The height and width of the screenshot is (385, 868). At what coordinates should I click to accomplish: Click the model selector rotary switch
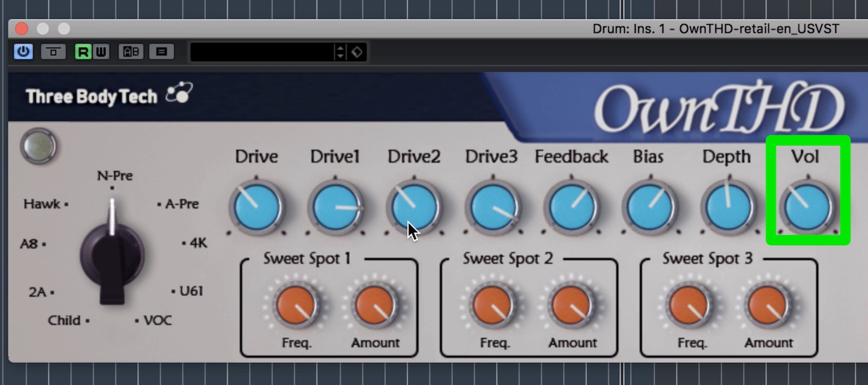pyautogui.click(x=112, y=252)
